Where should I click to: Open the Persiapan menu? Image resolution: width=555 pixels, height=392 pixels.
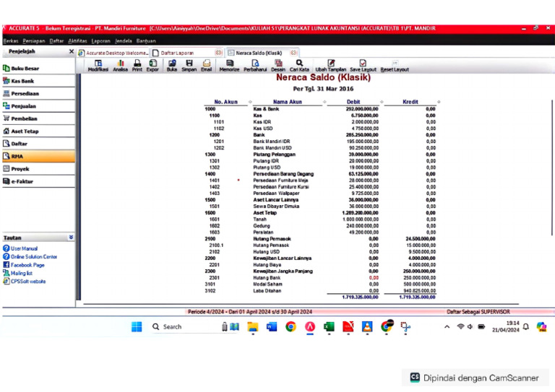(x=34, y=41)
